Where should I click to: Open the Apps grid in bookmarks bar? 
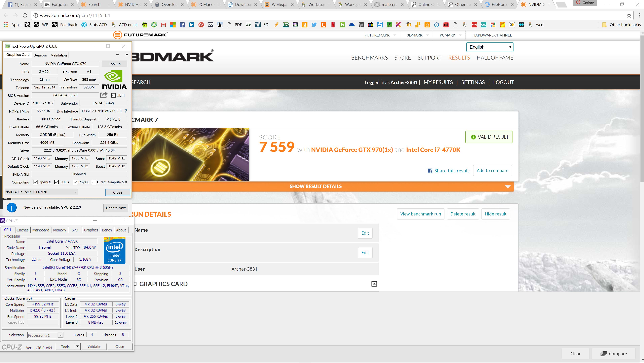tap(12, 25)
